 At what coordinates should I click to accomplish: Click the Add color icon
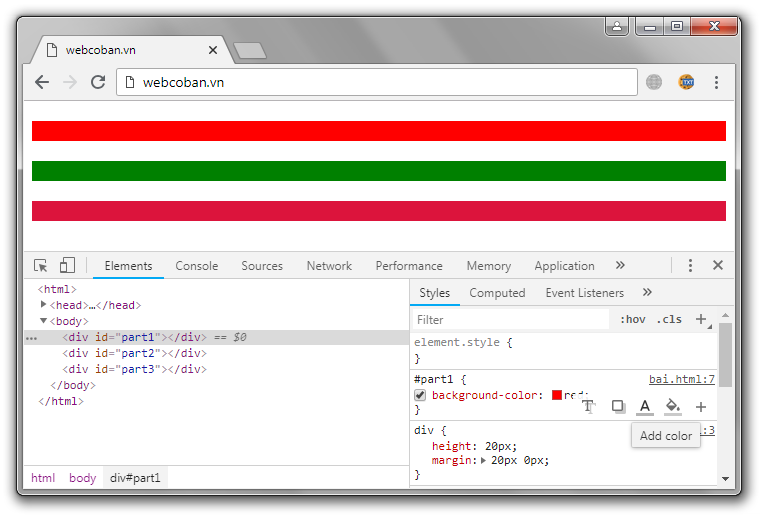(645, 407)
